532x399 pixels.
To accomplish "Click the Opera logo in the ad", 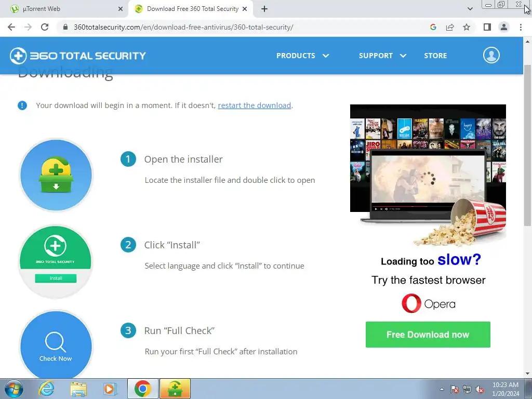I will (428, 303).
